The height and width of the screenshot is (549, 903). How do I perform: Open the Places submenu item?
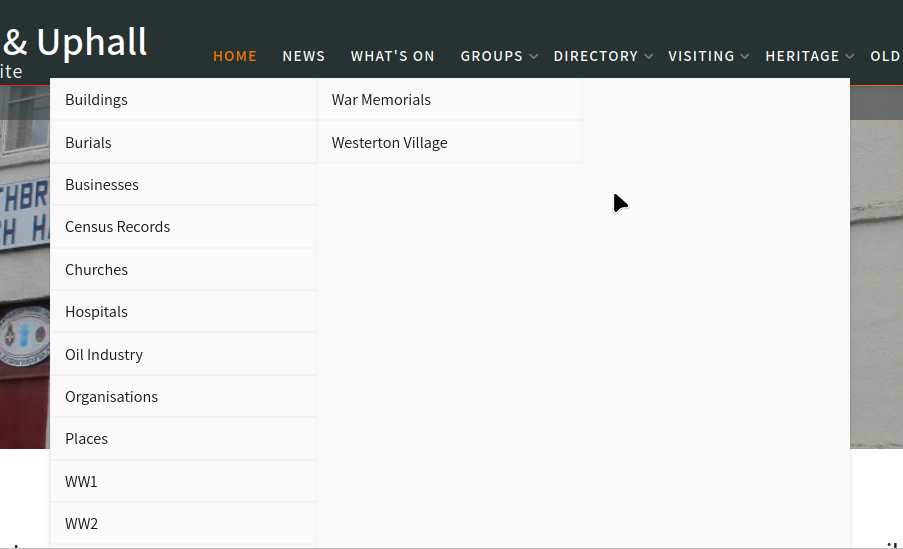click(x=86, y=439)
